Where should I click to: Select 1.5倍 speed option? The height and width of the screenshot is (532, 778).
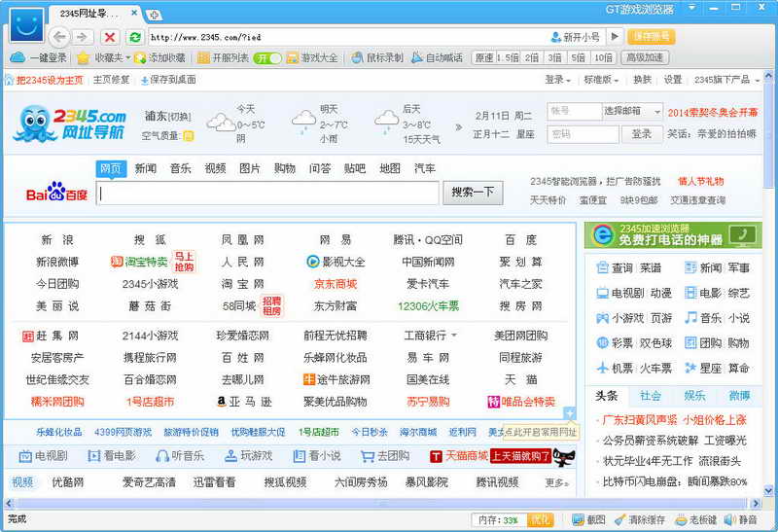click(508, 58)
